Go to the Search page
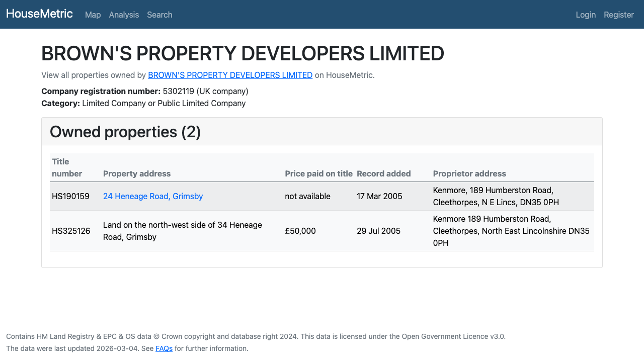 (x=159, y=15)
